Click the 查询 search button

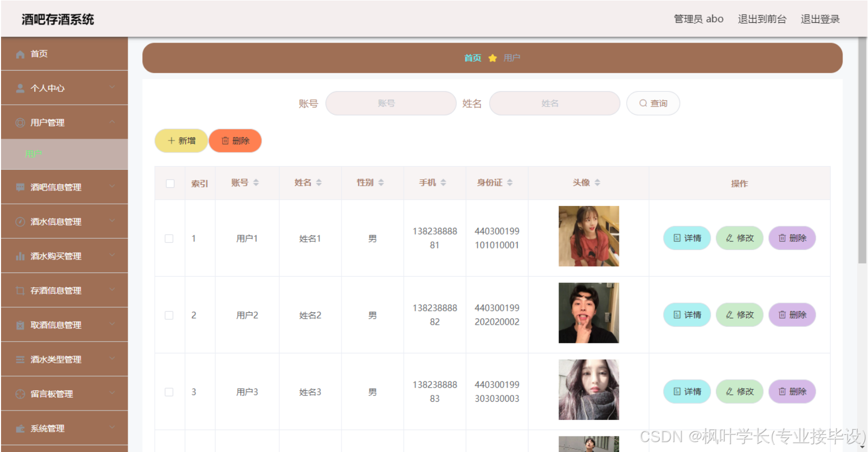[653, 103]
